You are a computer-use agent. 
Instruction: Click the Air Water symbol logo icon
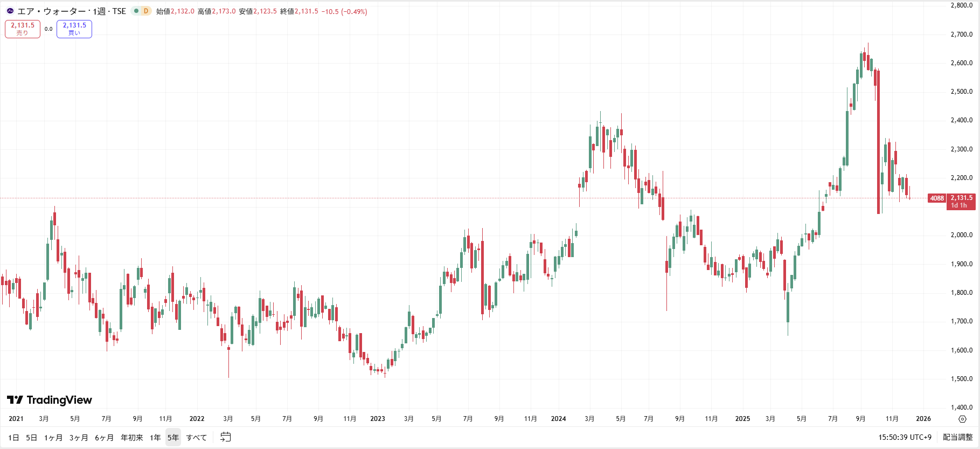pyautogui.click(x=10, y=11)
